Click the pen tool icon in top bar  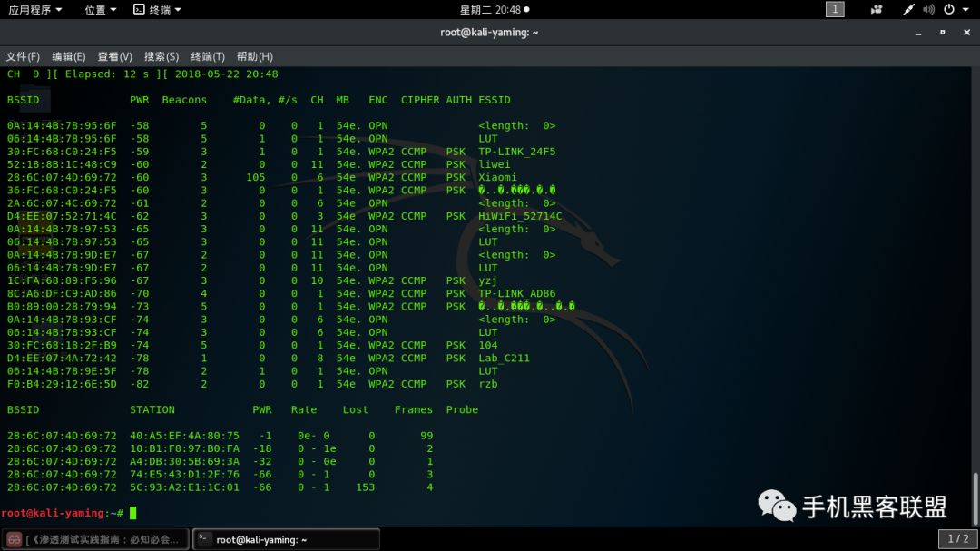pos(908,9)
